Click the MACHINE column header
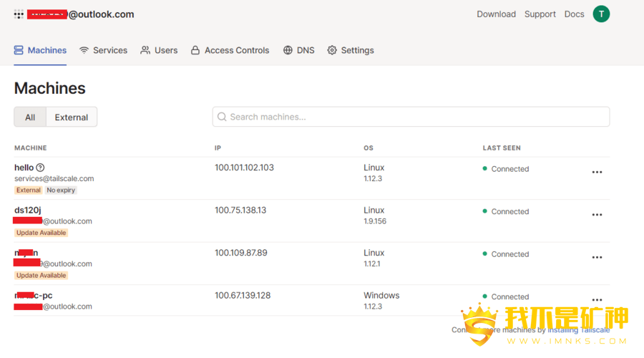Image resolution: width=644 pixels, height=358 pixels. 30,148
